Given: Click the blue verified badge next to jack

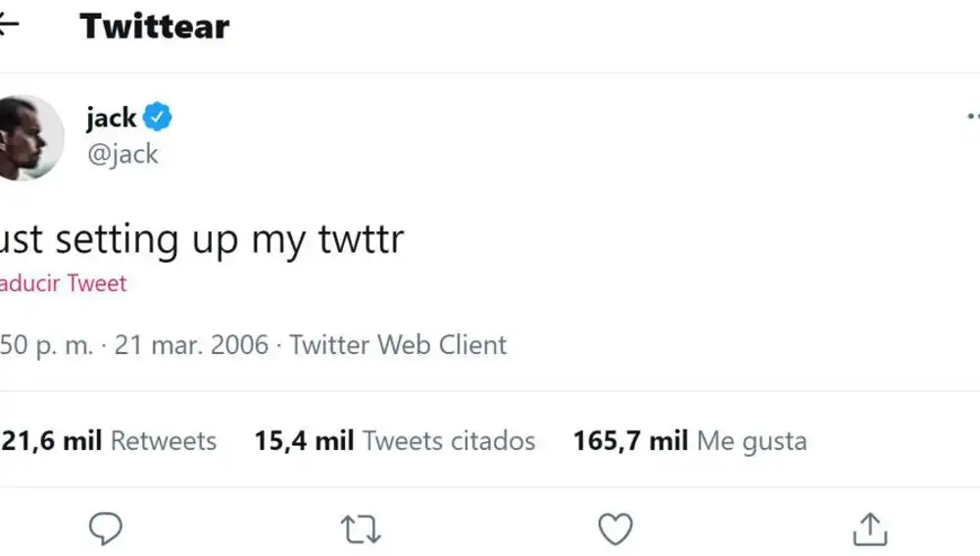Looking at the screenshot, I should coord(158,119).
